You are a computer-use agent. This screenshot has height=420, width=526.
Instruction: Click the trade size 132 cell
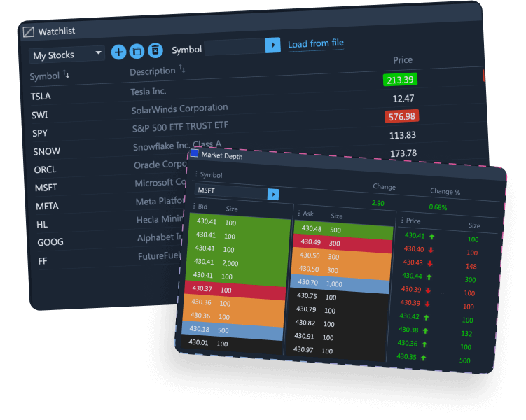pyautogui.click(x=466, y=333)
